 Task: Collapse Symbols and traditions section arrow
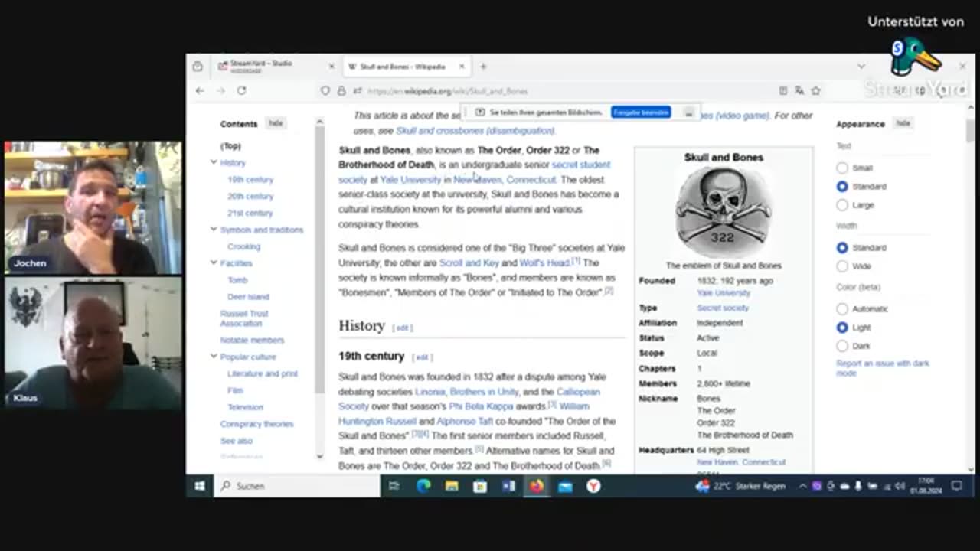tap(214, 229)
